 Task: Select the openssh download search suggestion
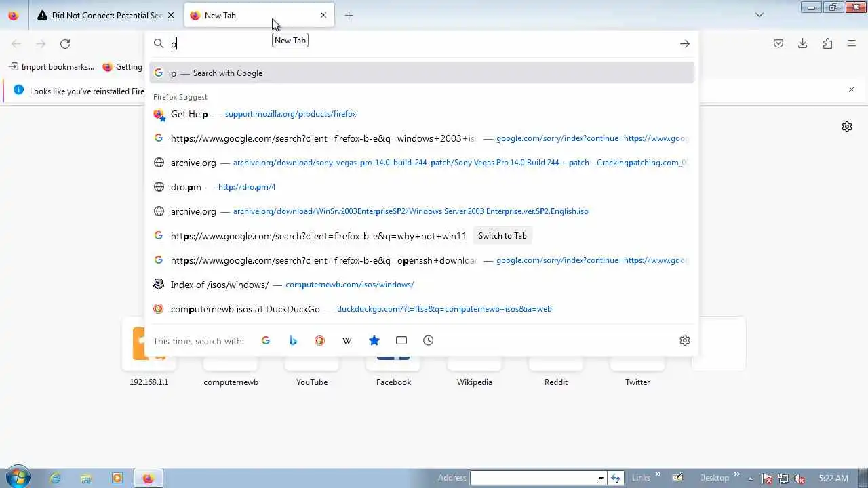422,260
